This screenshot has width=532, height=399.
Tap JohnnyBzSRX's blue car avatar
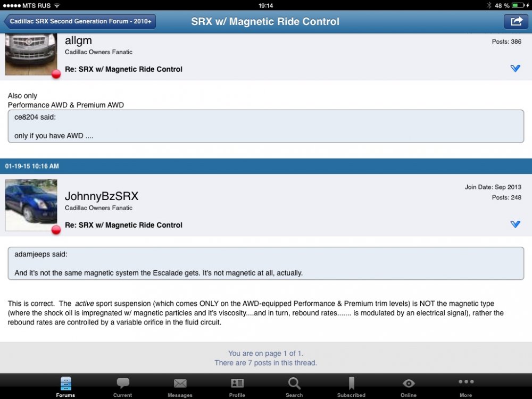[31, 205]
